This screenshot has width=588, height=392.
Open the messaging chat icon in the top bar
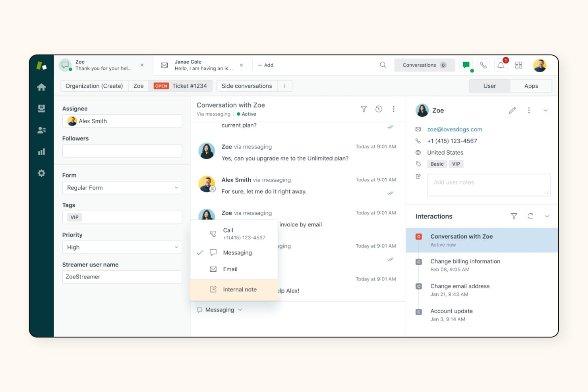(x=466, y=65)
